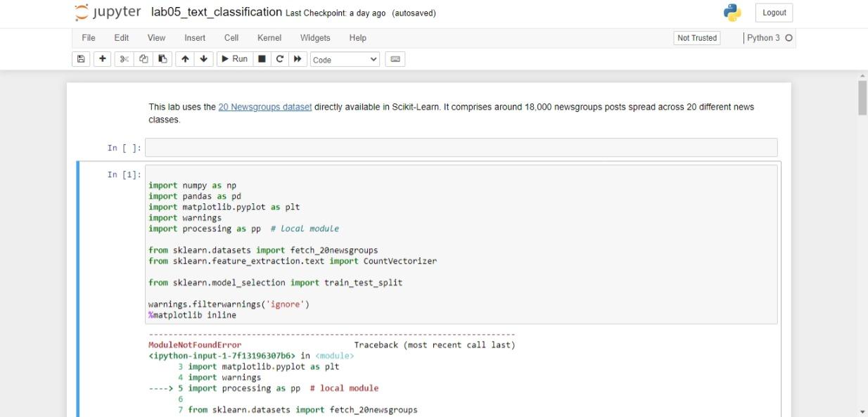Click the kernel idle indicator circle

point(789,38)
